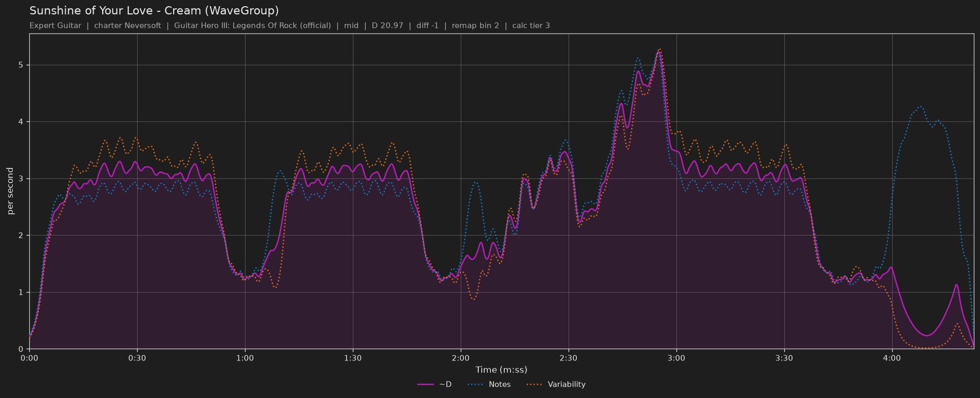The image size is (980, 398).
Task: Click the orange dotted swatch beside "Variability"
Action: click(x=535, y=384)
